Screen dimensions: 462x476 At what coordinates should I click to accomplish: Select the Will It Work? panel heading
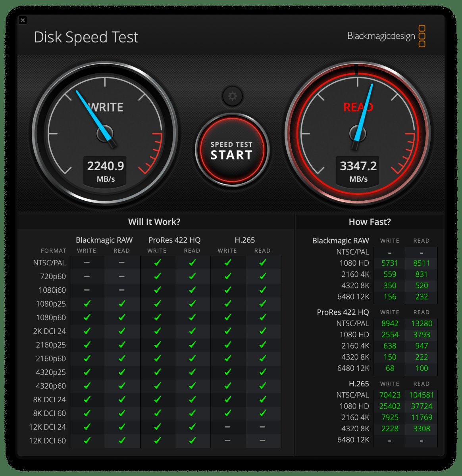(154, 222)
